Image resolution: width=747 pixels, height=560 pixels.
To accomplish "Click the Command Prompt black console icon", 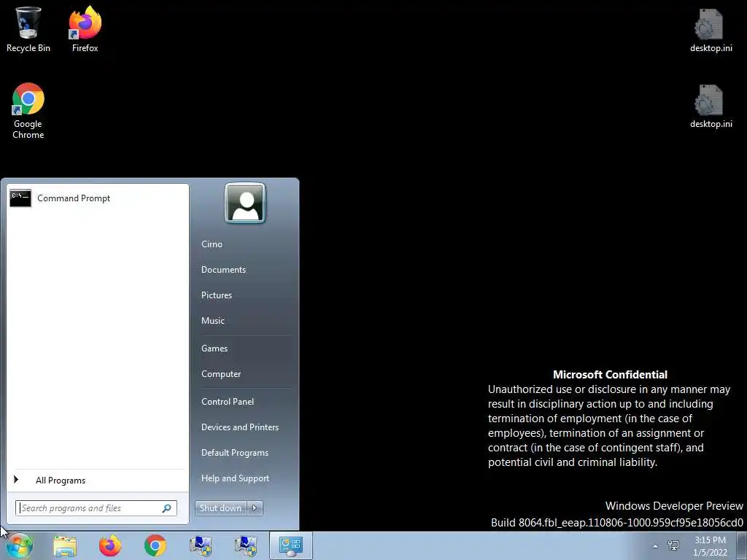I will click(20, 198).
